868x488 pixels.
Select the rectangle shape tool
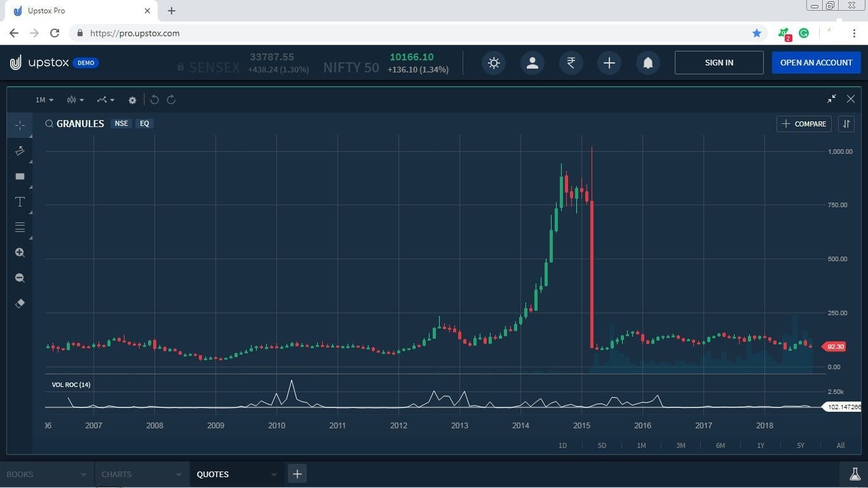[20, 176]
